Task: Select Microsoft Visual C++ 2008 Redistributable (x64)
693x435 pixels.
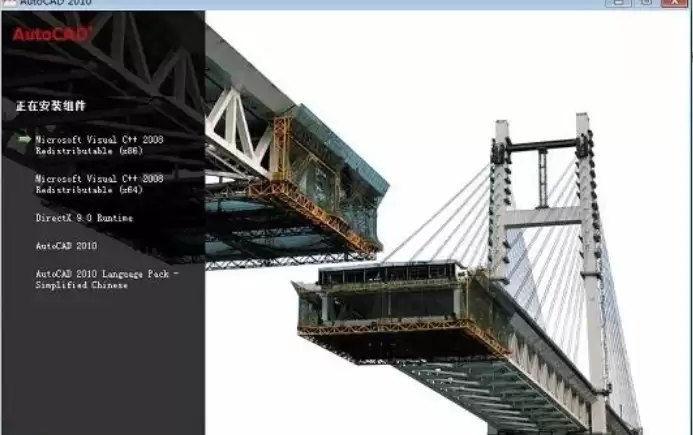Action: pos(99,184)
